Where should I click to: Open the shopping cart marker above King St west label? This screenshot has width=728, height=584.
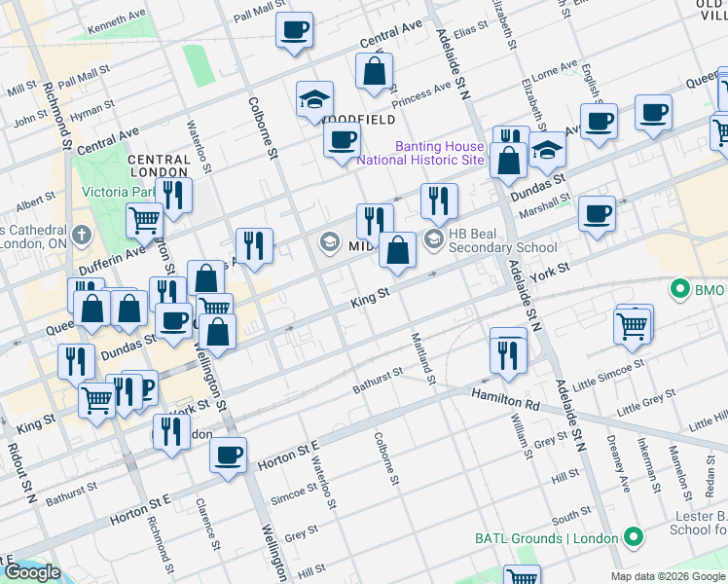point(96,403)
